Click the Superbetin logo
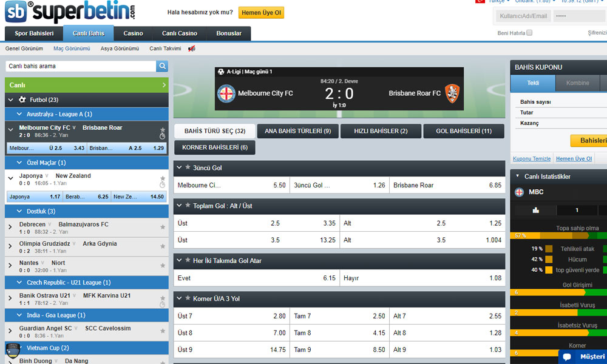 (70, 12)
